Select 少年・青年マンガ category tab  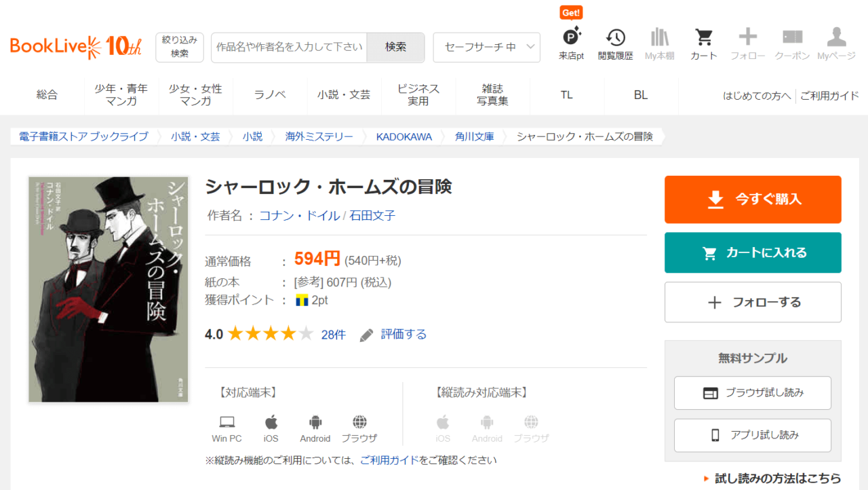[121, 95]
